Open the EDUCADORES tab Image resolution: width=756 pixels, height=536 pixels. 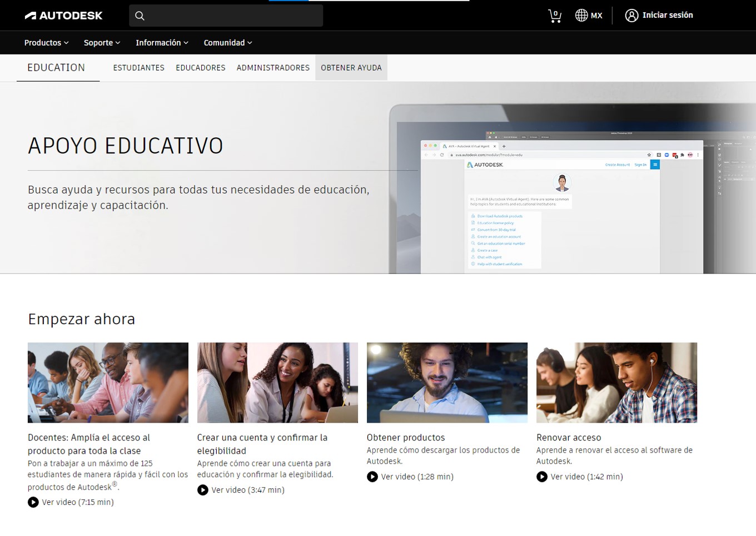click(x=201, y=68)
